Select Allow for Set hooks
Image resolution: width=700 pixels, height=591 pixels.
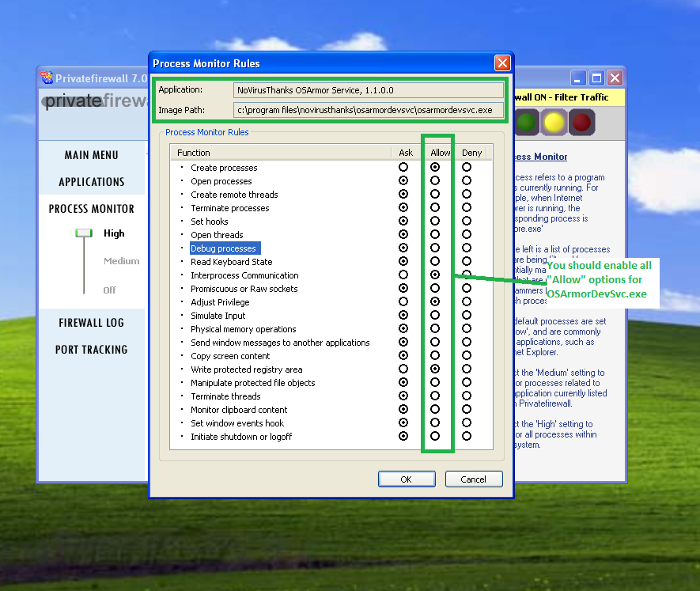pyautogui.click(x=435, y=221)
